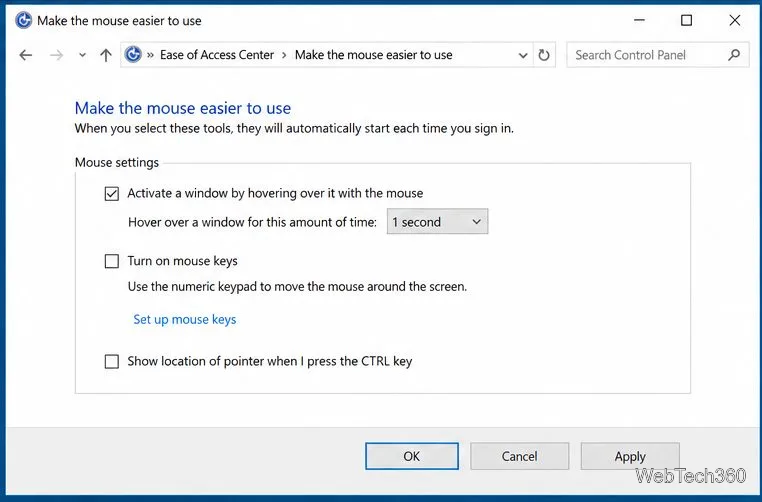Open Ease of Access Center breadcrumb

217,55
